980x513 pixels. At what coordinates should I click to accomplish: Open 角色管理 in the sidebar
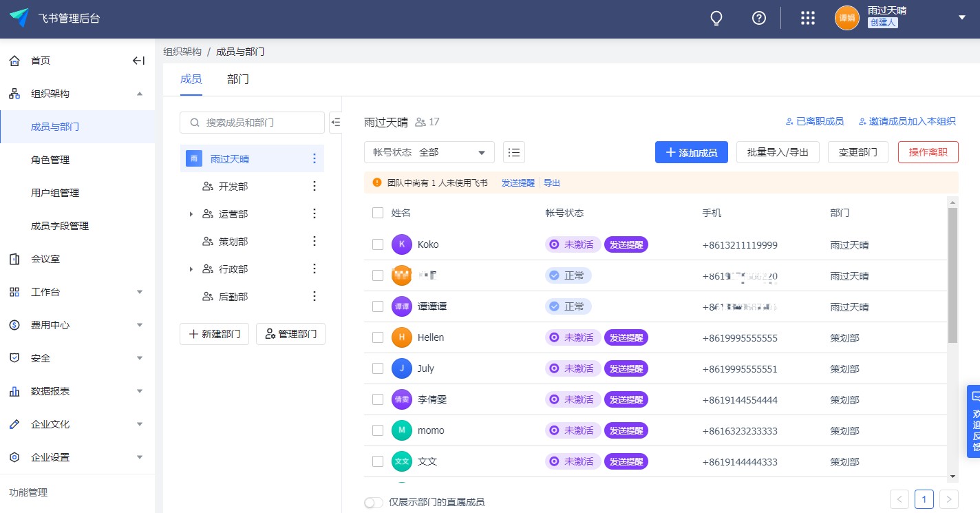(x=50, y=160)
